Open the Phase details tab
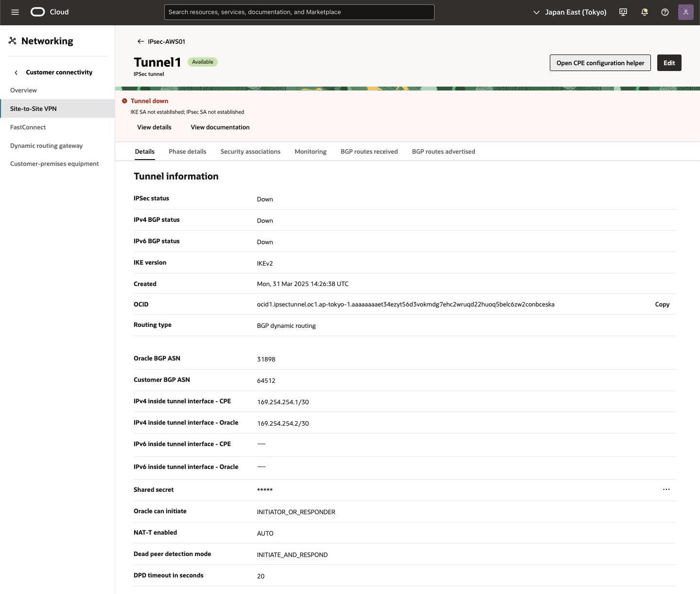The image size is (700, 594). (187, 151)
